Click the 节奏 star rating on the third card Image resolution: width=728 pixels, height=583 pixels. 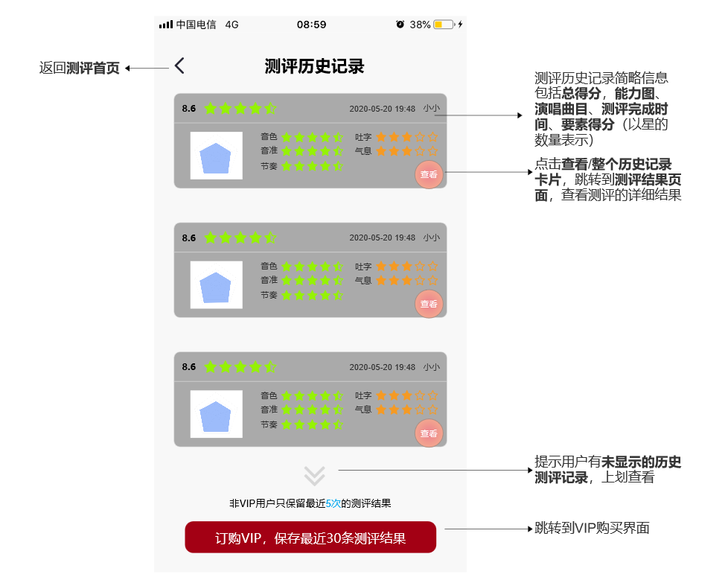[x=313, y=424]
